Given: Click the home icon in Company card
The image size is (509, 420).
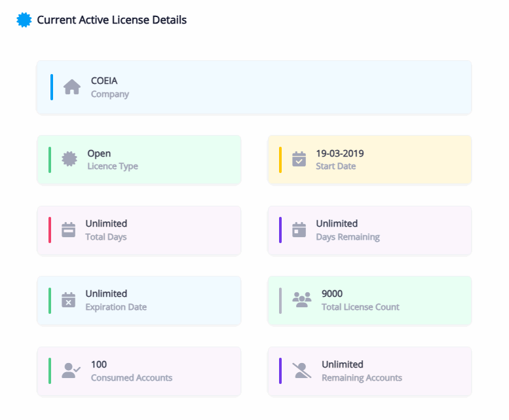Looking at the screenshot, I should tap(72, 87).
